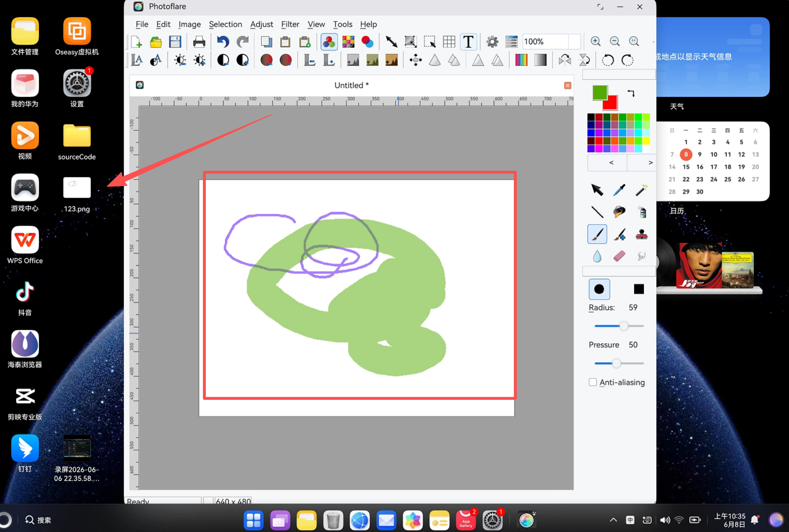Open the Edit menu
The height and width of the screenshot is (532, 789).
click(x=163, y=24)
